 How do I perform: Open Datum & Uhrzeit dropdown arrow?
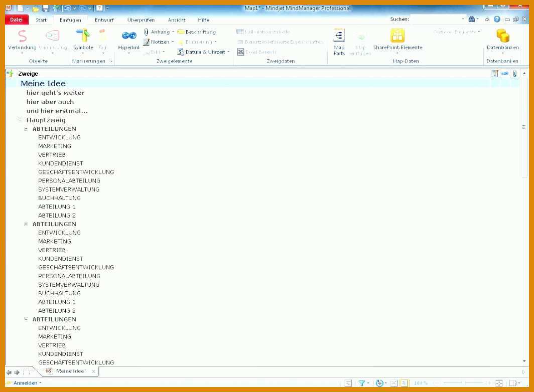point(228,52)
